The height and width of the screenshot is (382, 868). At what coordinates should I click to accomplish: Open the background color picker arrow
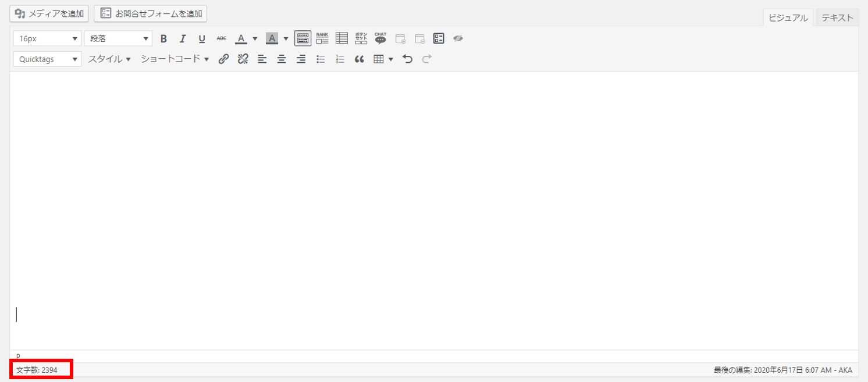pyautogui.click(x=286, y=39)
